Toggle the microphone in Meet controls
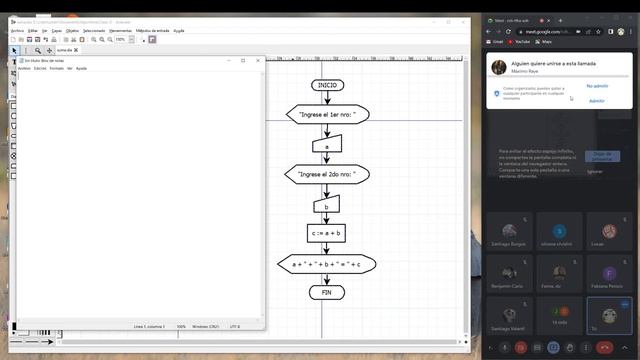Image resolution: width=640 pixels, height=360 pixels. pyautogui.click(x=505, y=348)
